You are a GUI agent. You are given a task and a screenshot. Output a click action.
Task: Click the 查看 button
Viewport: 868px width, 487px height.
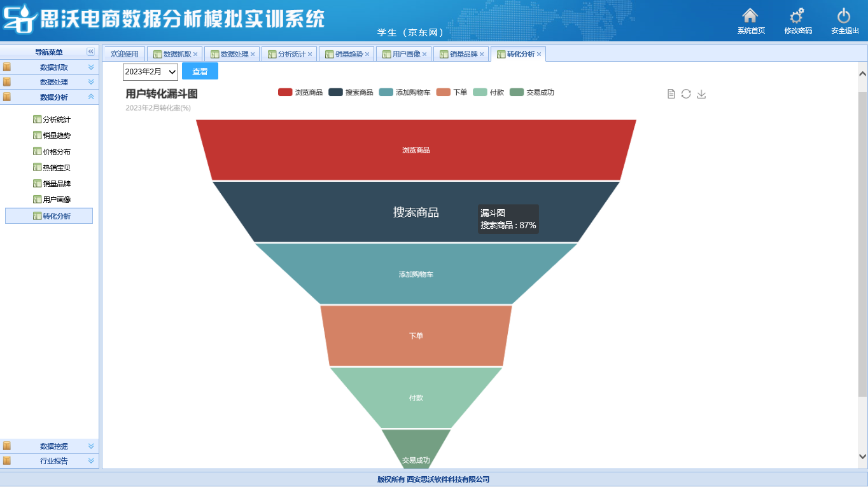pos(200,71)
